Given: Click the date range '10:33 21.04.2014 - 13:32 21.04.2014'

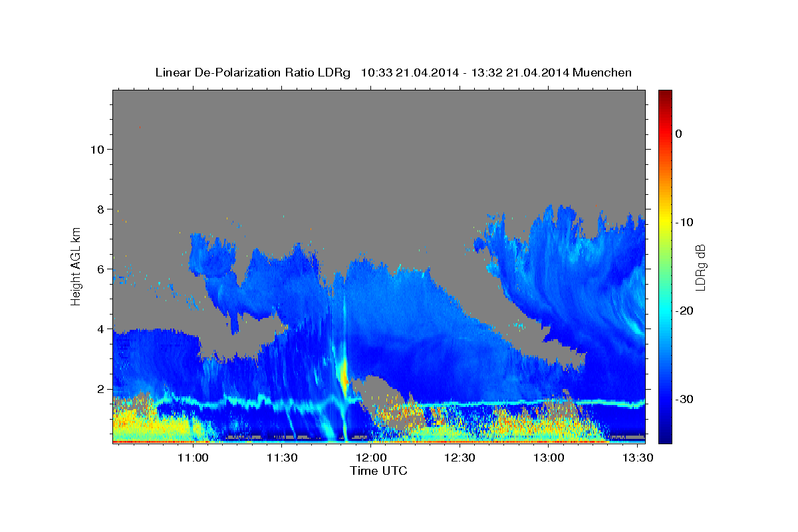Looking at the screenshot, I should [x=465, y=72].
